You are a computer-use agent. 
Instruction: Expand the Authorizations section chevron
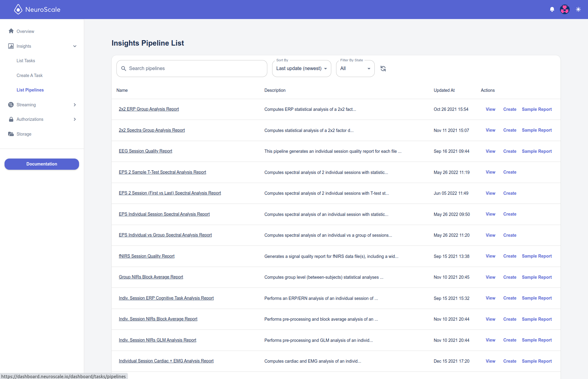click(x=75, y=119)
